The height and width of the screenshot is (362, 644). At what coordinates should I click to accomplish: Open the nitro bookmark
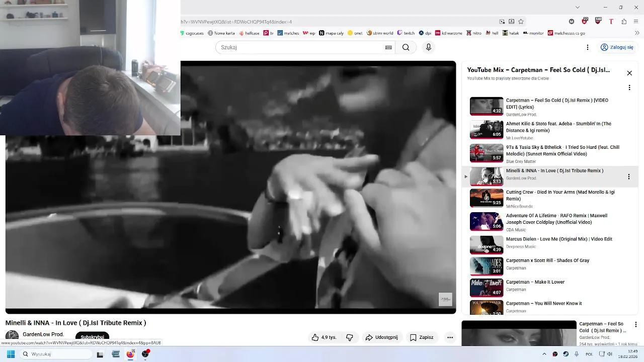[x=473, y=33]
